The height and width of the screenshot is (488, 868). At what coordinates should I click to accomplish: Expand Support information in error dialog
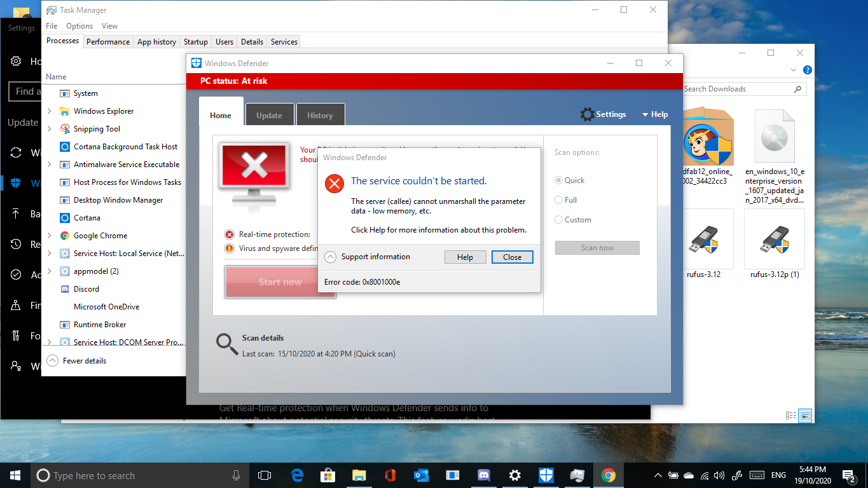coord(330,257)
